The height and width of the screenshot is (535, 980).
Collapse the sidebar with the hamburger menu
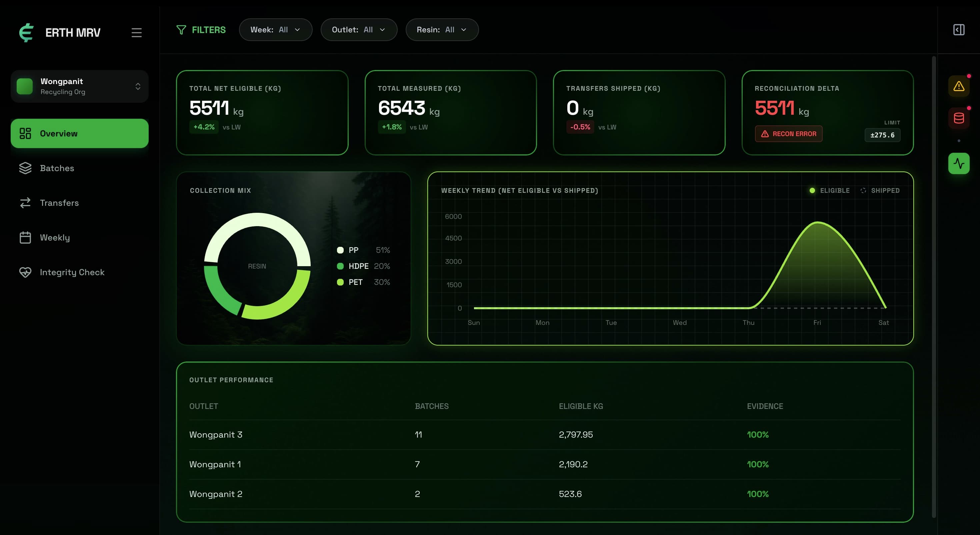[137, 32]
